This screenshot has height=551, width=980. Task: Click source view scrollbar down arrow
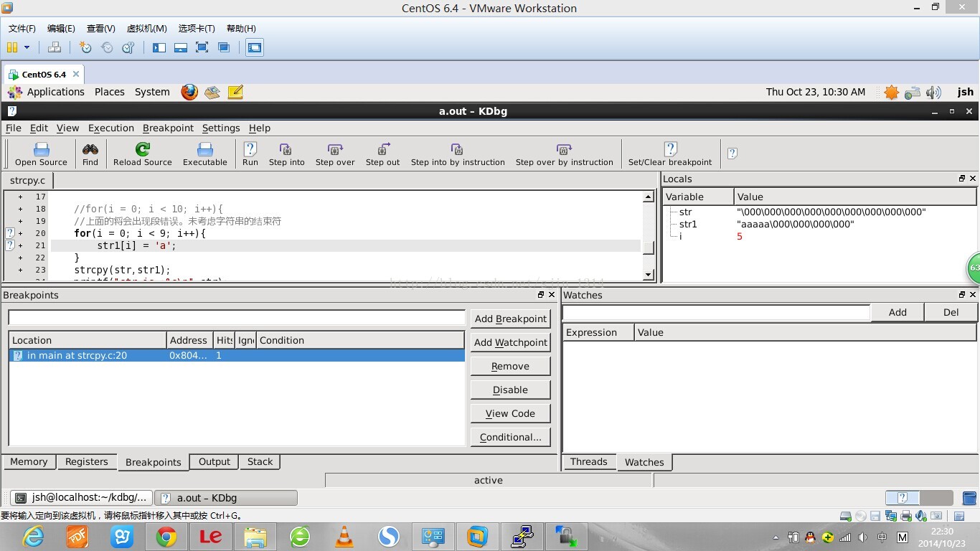[x=648, y=274]
